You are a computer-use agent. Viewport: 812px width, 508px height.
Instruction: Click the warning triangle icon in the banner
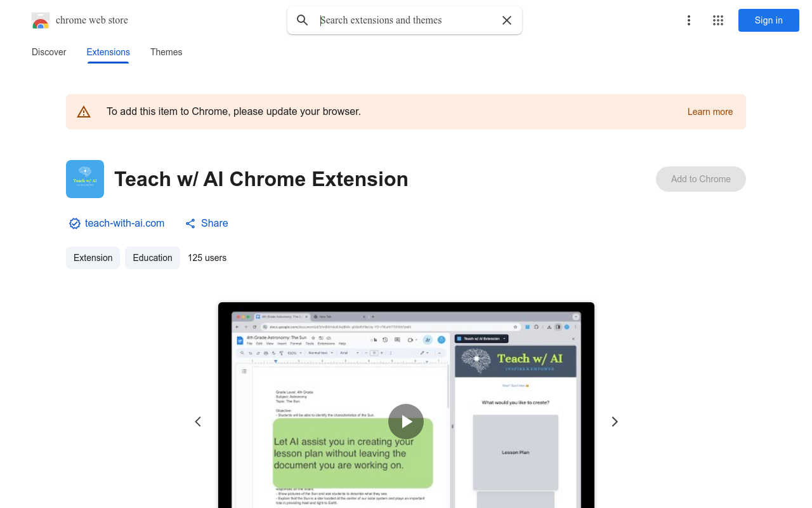click(x=84, y=112)
